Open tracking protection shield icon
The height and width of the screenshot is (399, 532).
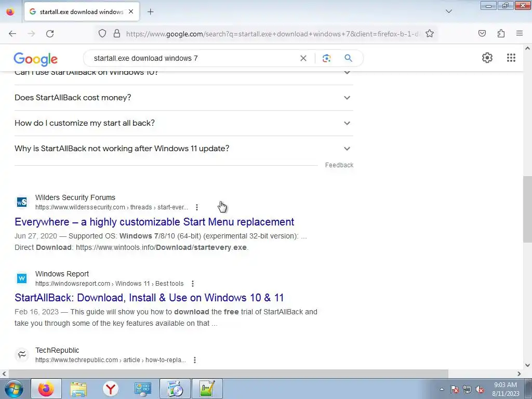(102, 34)
